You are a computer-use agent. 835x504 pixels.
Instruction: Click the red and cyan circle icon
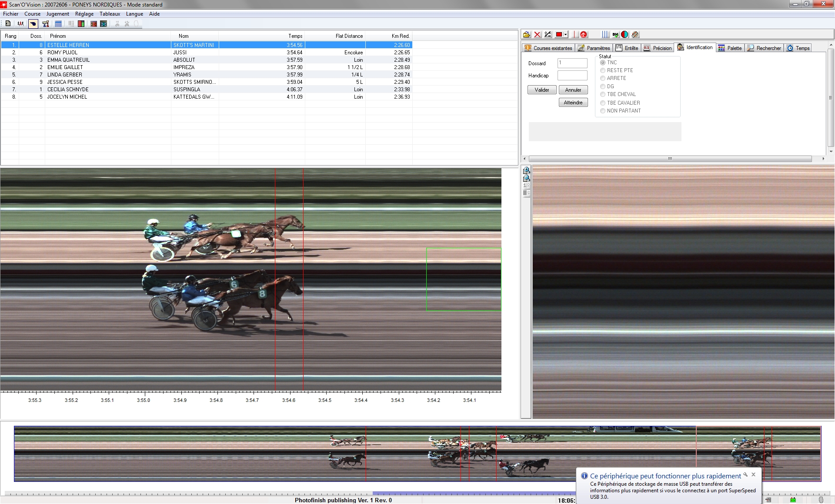pos(625,35)
